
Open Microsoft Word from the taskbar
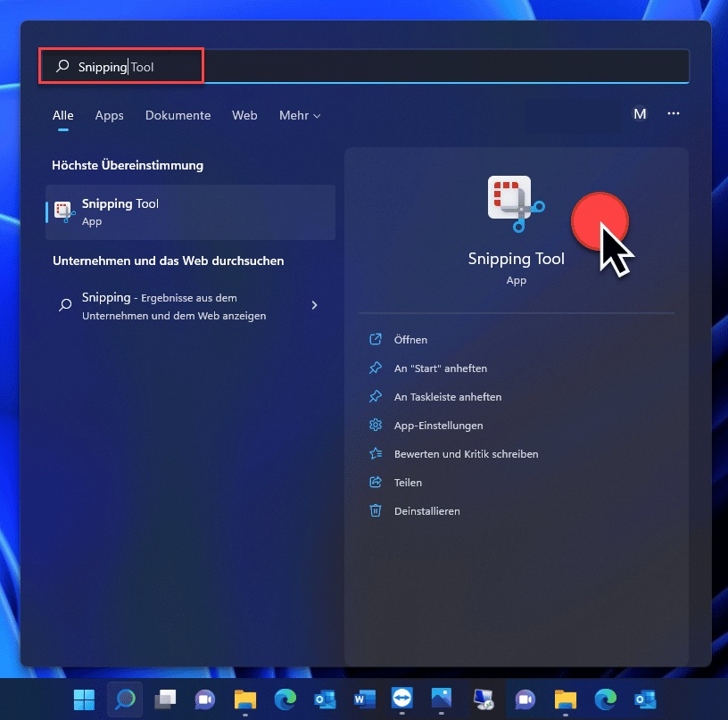(x=364, y=699)
